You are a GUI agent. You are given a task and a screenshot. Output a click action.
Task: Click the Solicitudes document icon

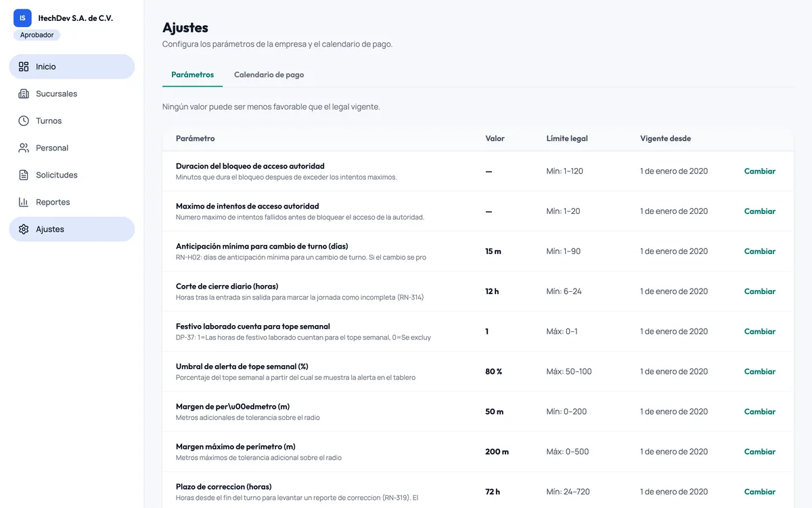pyautogui.click(x=24, y=175)
